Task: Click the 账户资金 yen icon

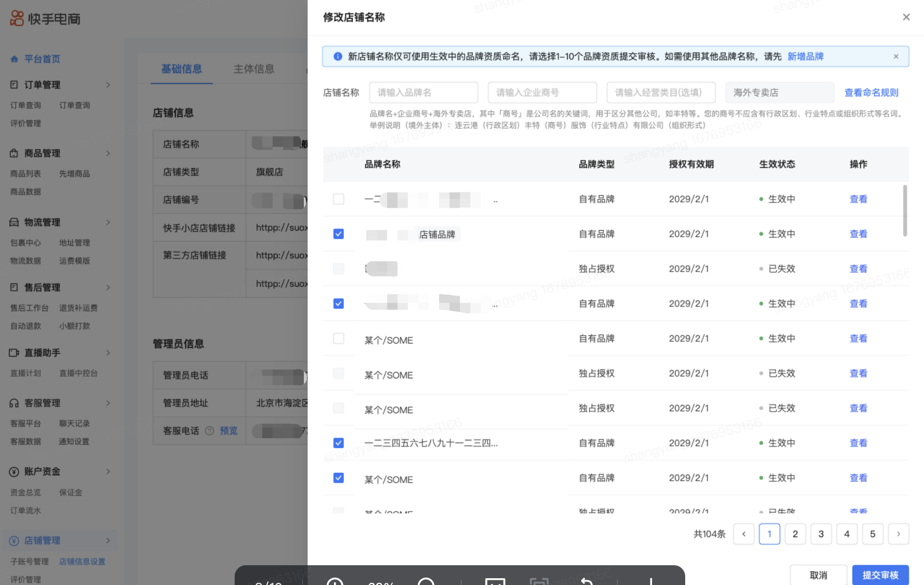Action: click(x=14, y=472)
